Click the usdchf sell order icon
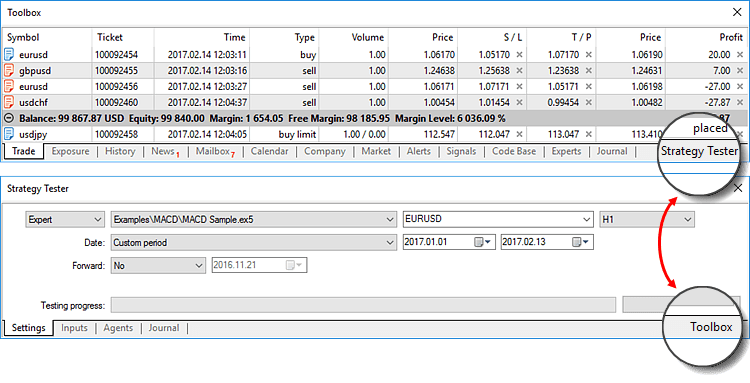This screenshot has width=750, height=383. (9, 102)
